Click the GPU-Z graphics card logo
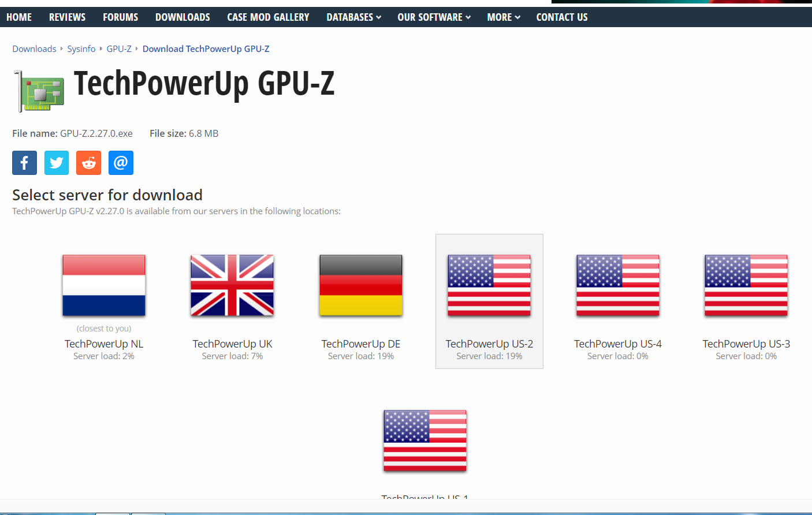Viewport: 812px width, 515px height. [39, 91]
